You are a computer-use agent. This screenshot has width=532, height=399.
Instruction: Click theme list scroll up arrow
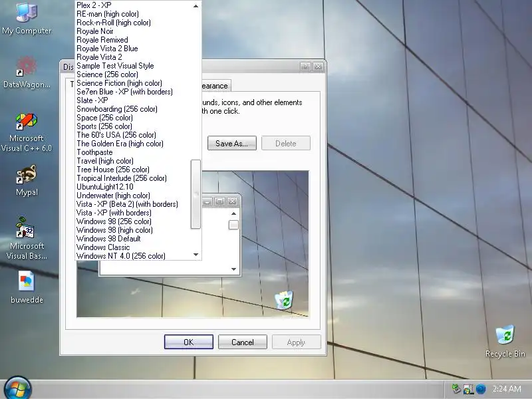pos(196,6)
